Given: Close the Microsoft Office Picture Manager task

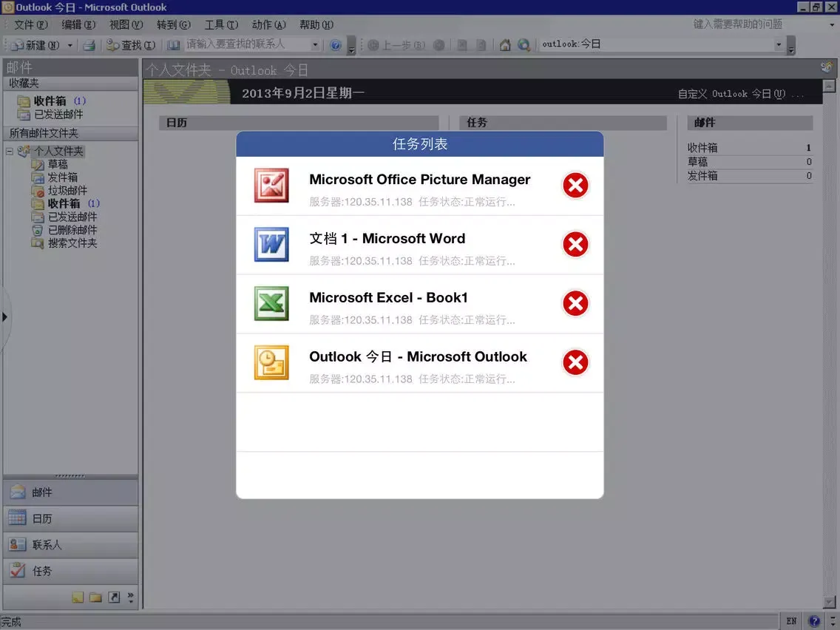Looking at the screenshot, I should (575, 186).
